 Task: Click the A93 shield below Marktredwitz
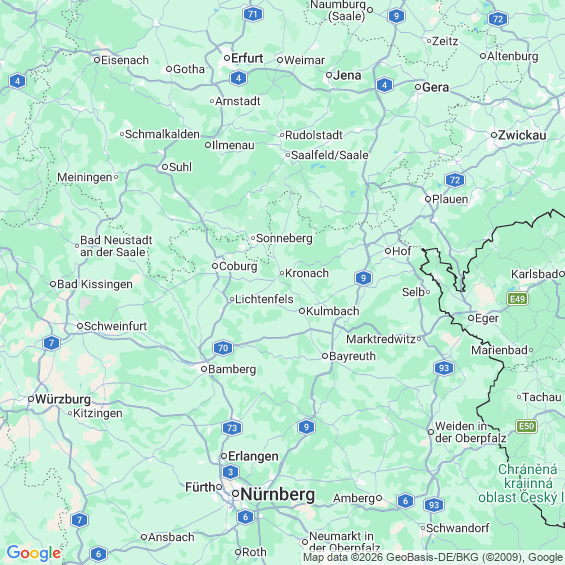pos(444,368)
